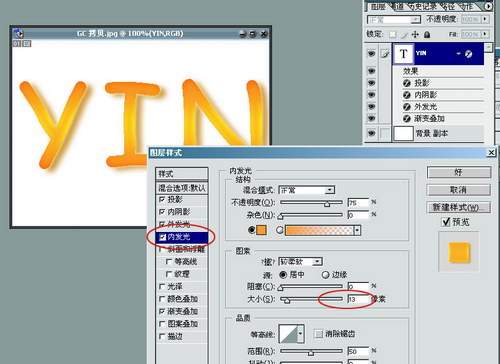Click the 不透明度 value field showing 75
Viewport: 500px width, 364px height.
click(x=358, y=202)
